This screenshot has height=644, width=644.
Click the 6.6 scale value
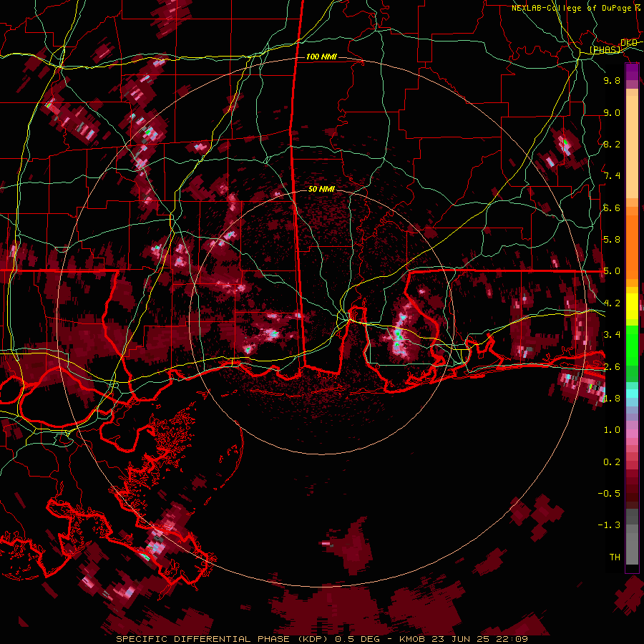pos(612,208)
